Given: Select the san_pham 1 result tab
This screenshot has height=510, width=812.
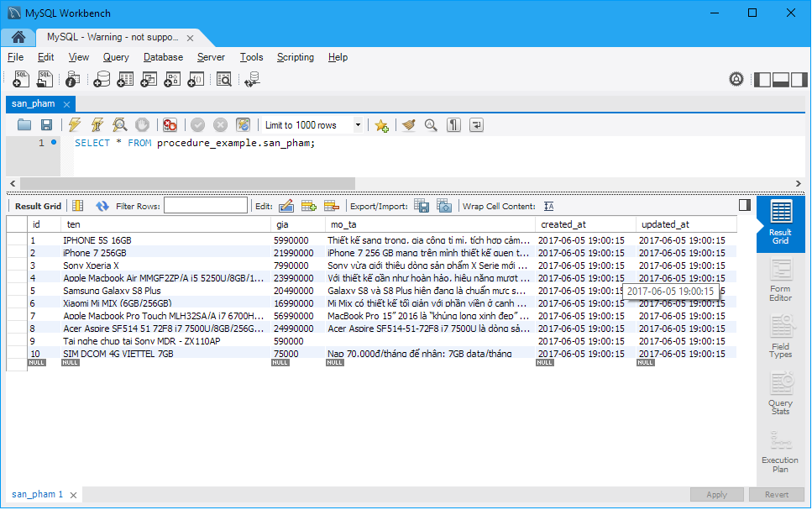Looking at the screenshot, I should [37, 494].
